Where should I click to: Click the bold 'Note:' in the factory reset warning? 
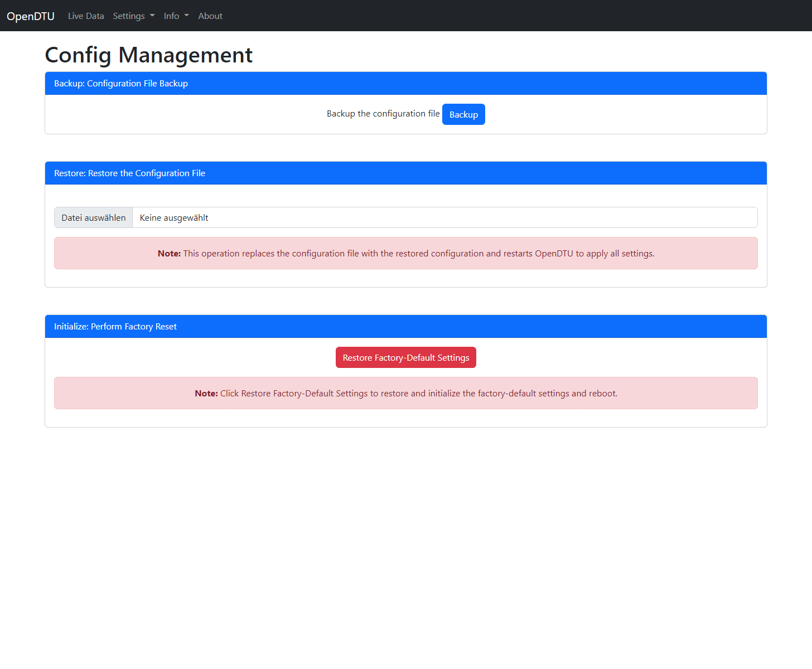[x=206, y=394]
